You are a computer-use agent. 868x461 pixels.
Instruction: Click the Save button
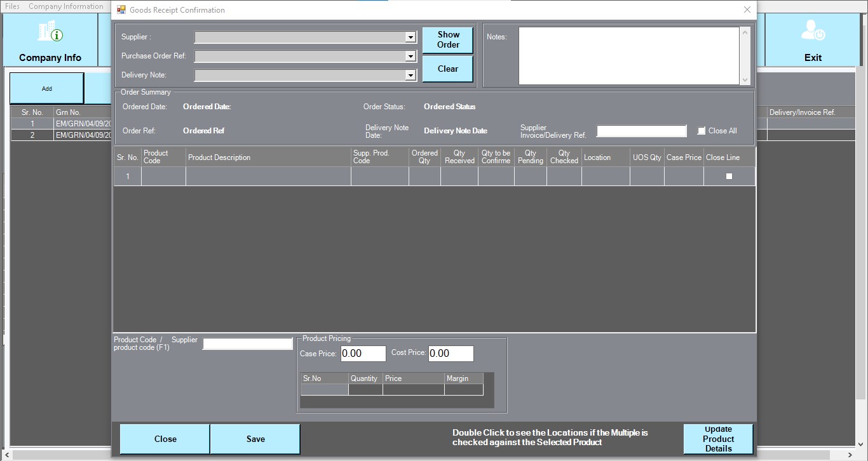coord(255,439)
